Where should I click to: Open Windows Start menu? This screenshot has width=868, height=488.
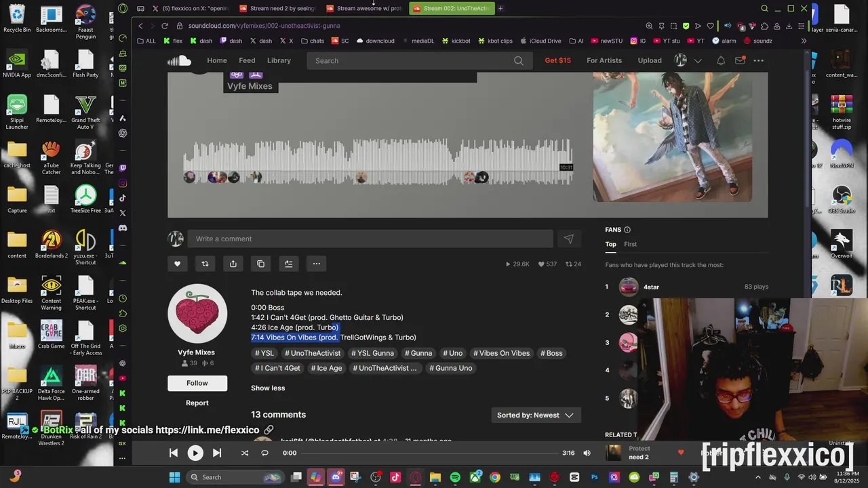(174, 477)
